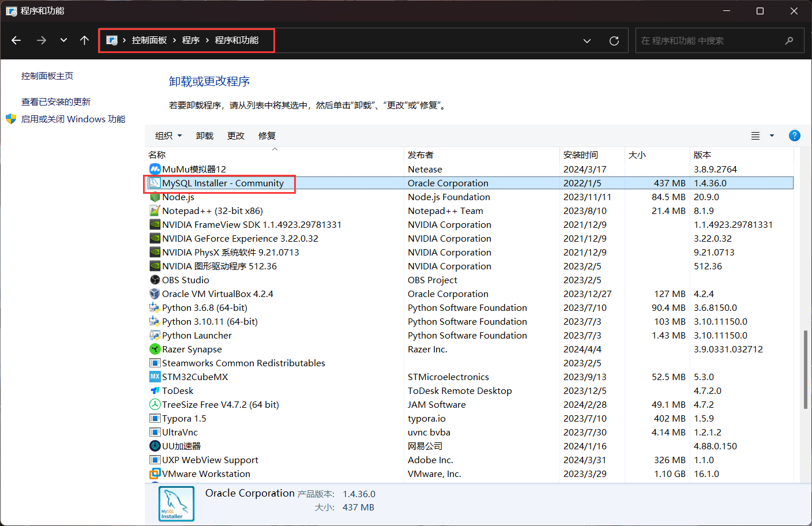Sort by the 名称 column header

(x=275, y=155)
